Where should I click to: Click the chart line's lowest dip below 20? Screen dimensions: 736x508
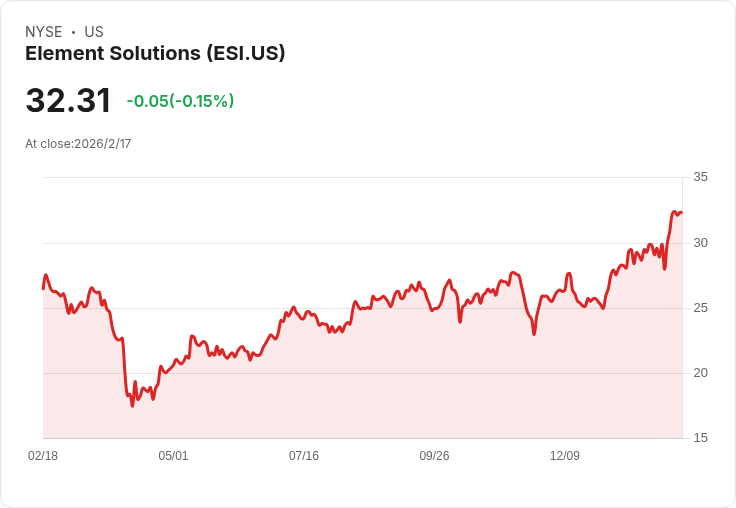click(132, 405)
